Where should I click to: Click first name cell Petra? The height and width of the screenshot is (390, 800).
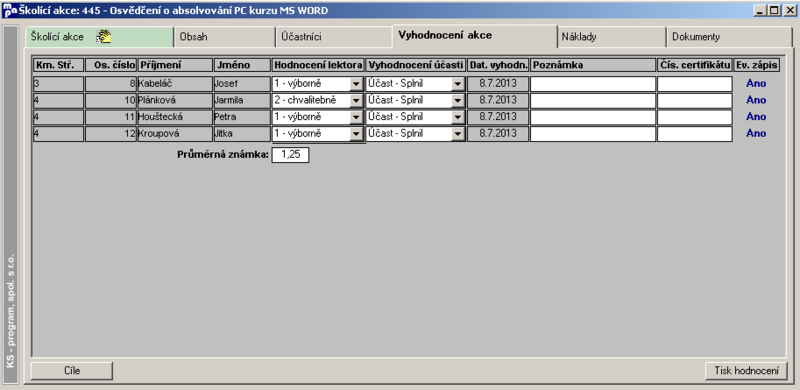coord(242,117)
